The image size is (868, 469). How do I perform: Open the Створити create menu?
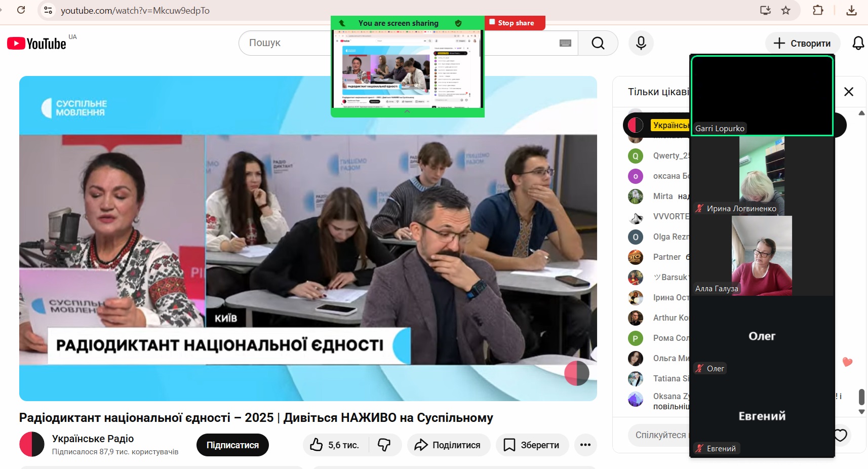pyautogui.click(x=802, y=43)
